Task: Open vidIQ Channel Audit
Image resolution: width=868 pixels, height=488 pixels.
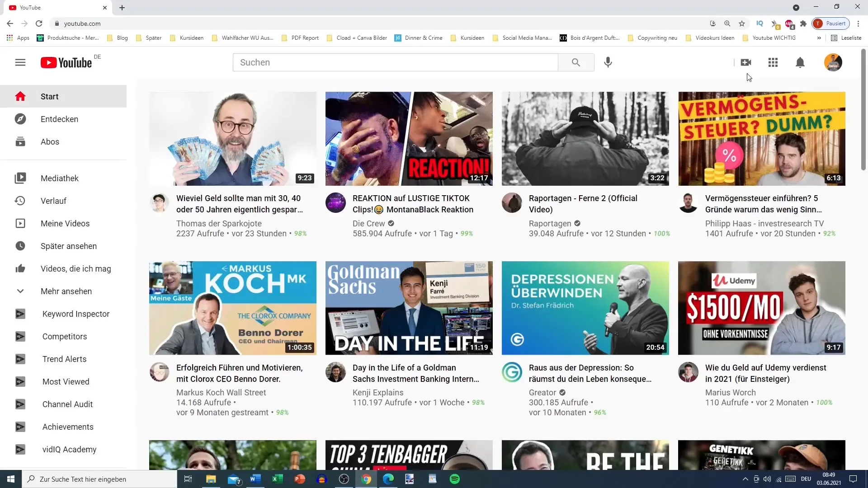Action: pyautogui.click(x=63, y=404)
